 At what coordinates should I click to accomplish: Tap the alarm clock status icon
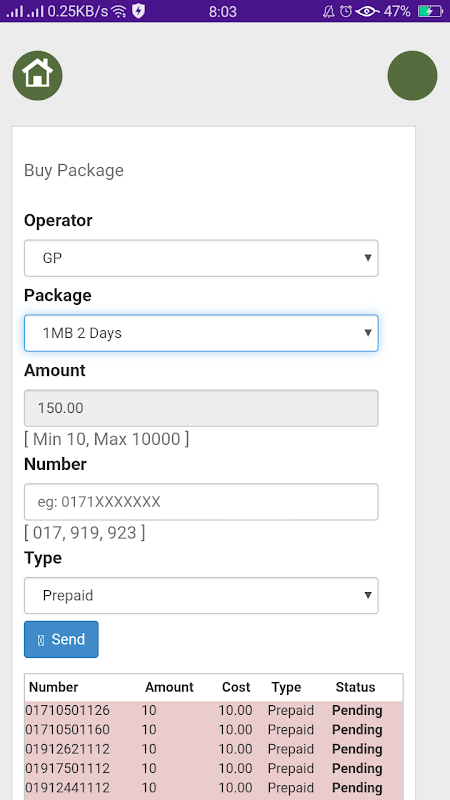pos(346,11)
